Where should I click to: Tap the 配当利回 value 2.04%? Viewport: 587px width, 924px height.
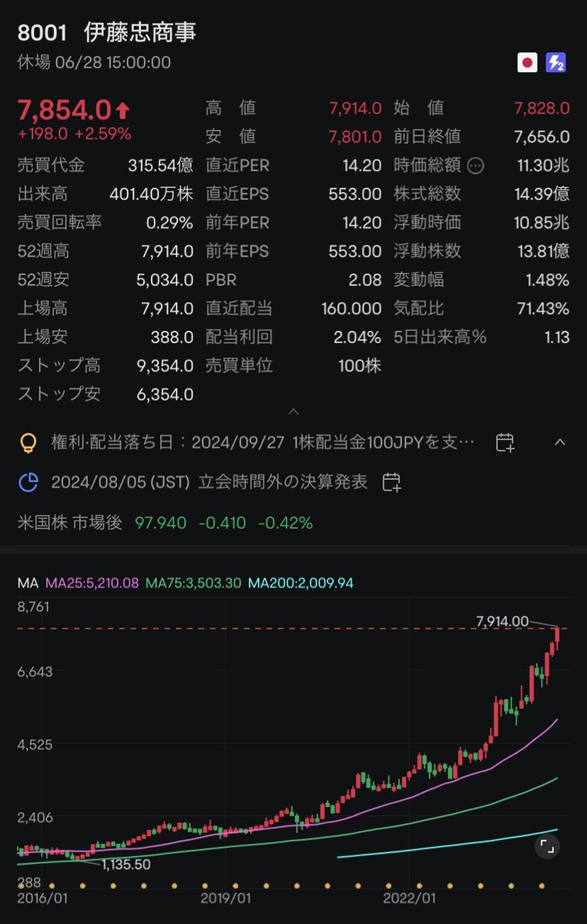[358, 337]
